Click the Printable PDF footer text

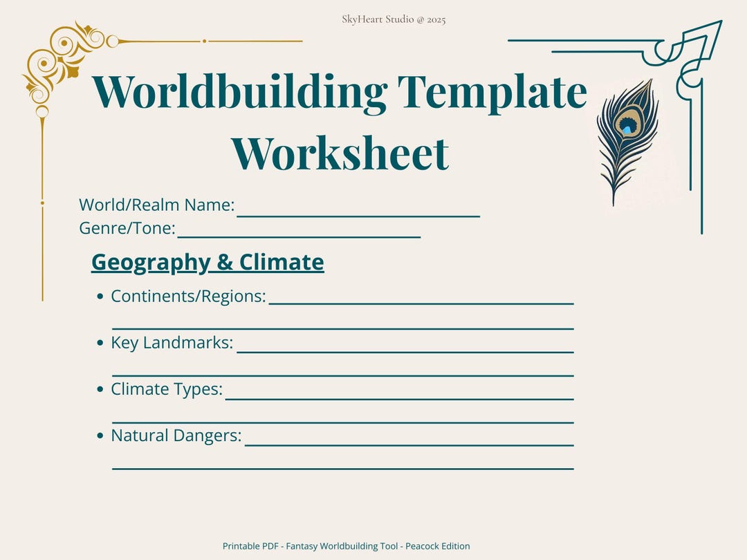[347, 546]
